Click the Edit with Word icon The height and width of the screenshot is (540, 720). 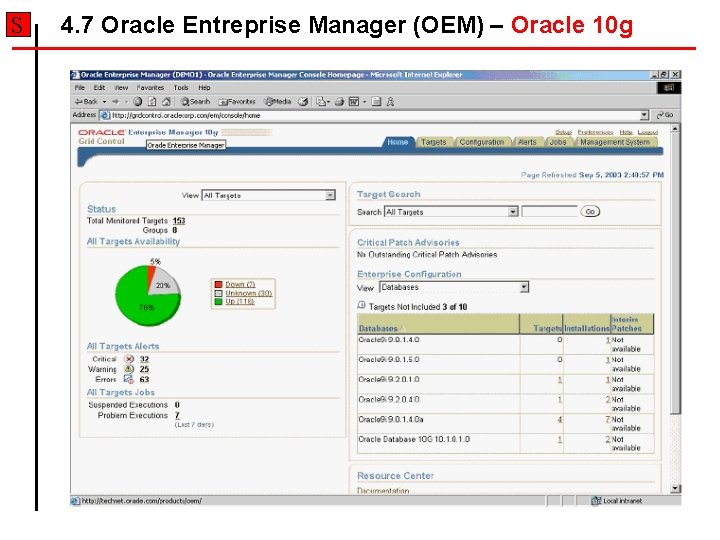[354, 101]
